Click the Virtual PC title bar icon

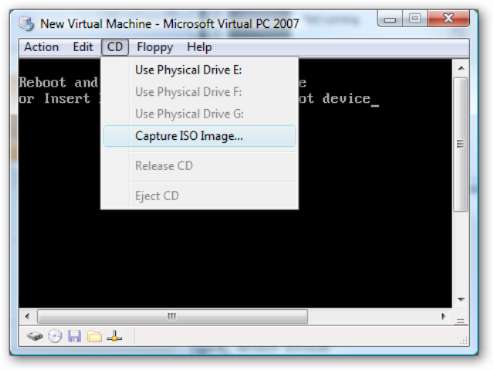tap(27, 24)
